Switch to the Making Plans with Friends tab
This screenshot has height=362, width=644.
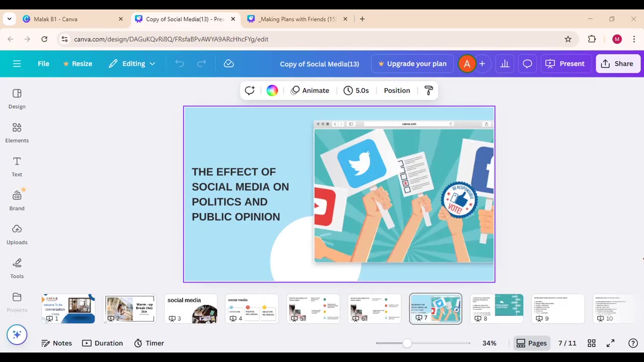(297, 19)
